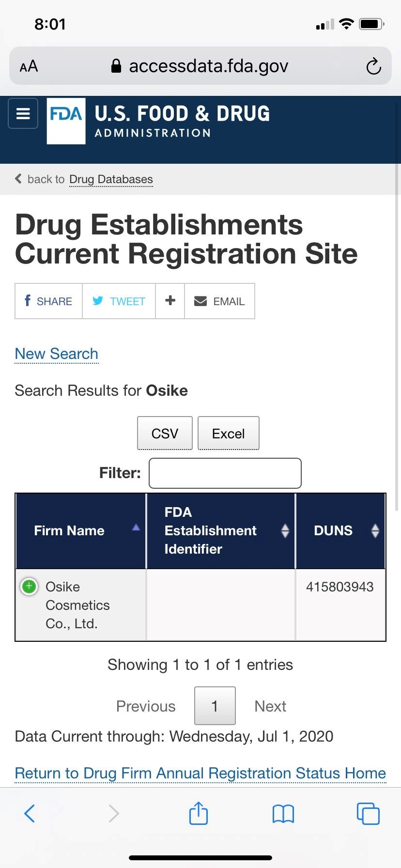Screen dimensions: 401x868
Task: Tap the Safari back arrow
Action: [30, 813]
